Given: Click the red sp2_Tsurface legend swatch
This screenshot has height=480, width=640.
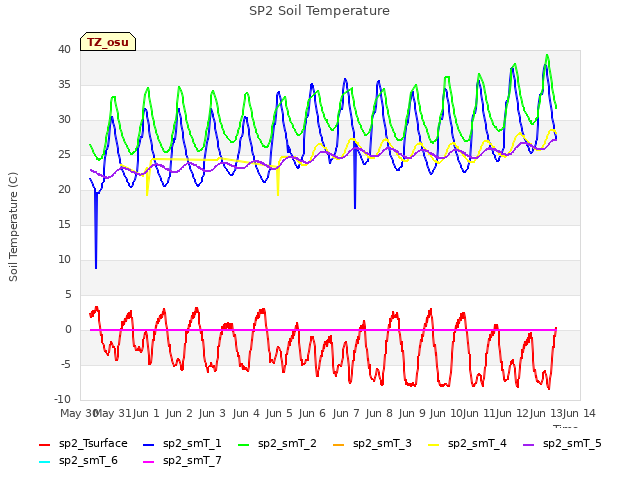Looking at the screenshot, I should (x=44, y=445).
